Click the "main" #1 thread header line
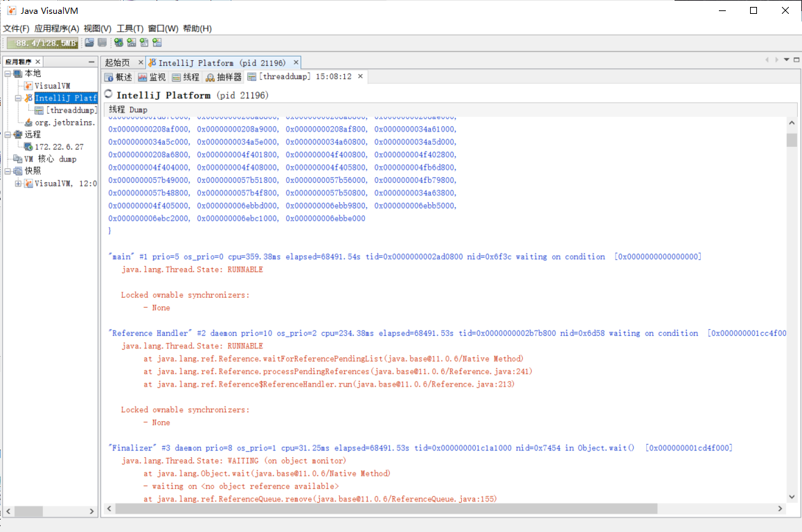 point(404,257)
